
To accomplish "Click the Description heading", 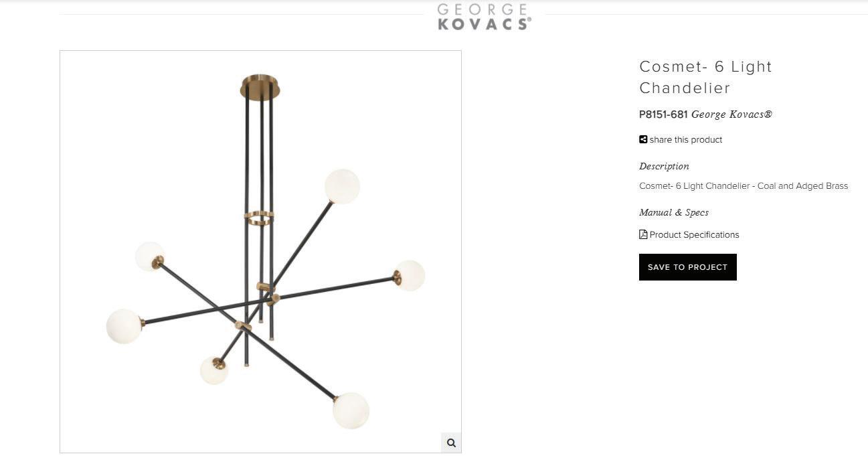I will point(664,166).
